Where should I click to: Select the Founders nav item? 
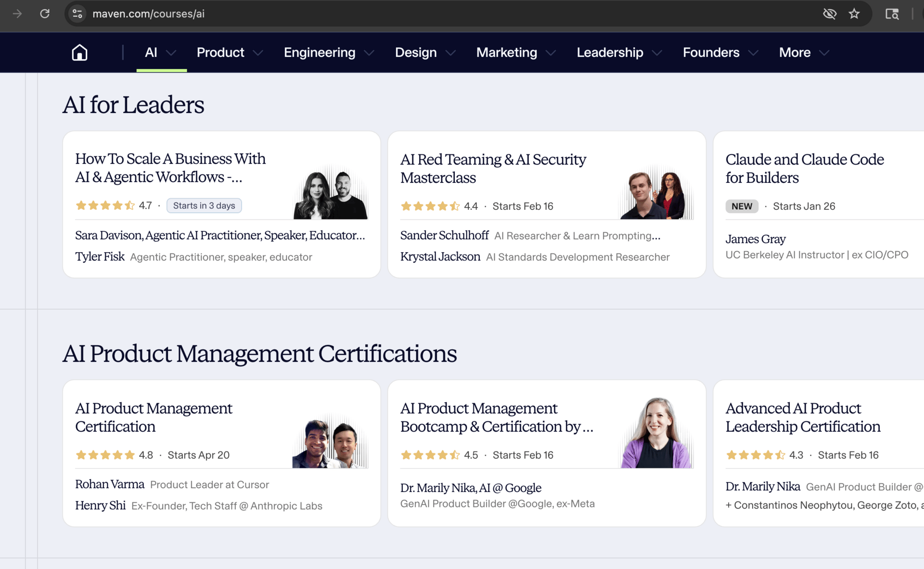711,52
